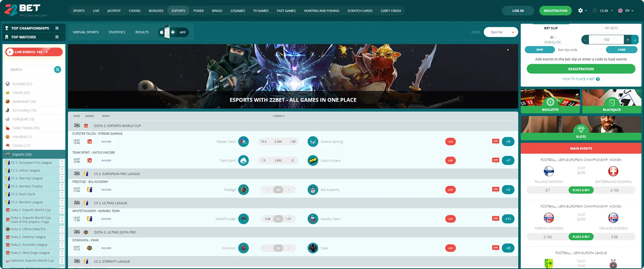Click the Football soccer ball icon in sidebar
This screenshot has height=269, width=644.
[8, 84]
